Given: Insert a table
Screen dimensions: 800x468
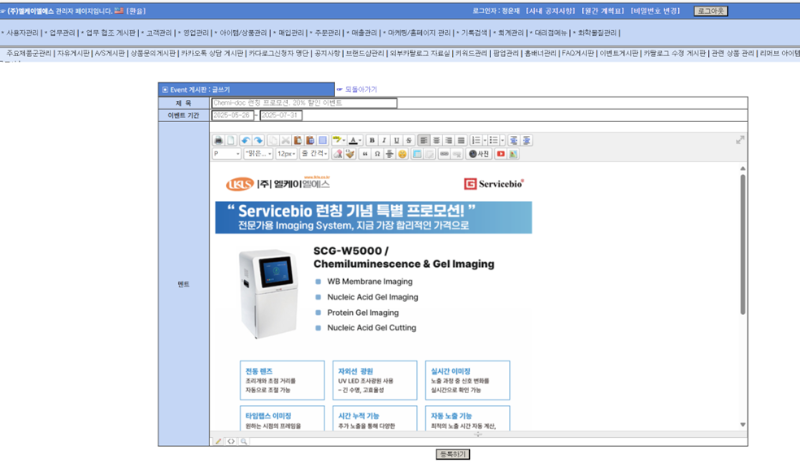Looking at the screenshot, I should (x=416, y=154).
